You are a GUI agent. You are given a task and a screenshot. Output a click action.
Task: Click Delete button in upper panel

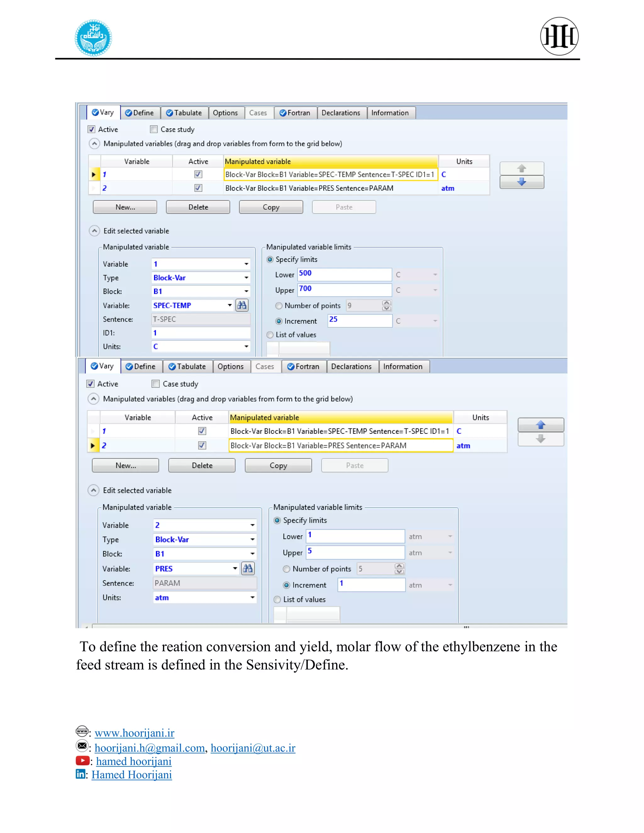(x=198, y=207)
